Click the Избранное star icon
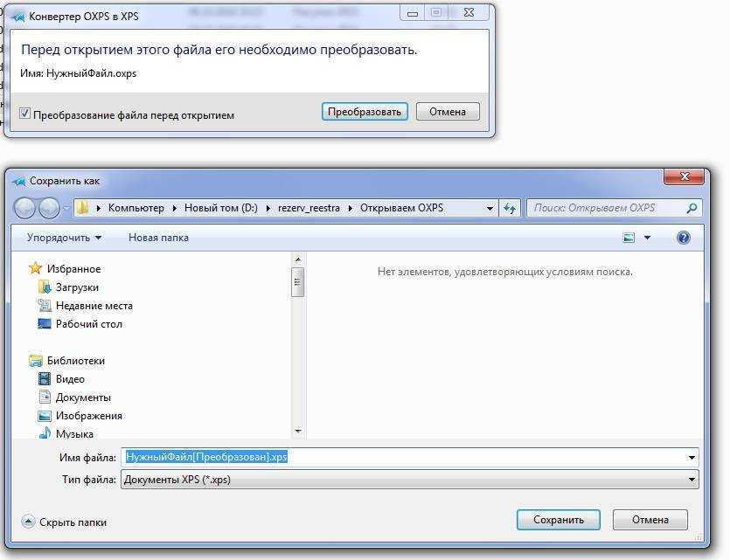The height and width of the screenshot is (560, 730). (35, 268)
